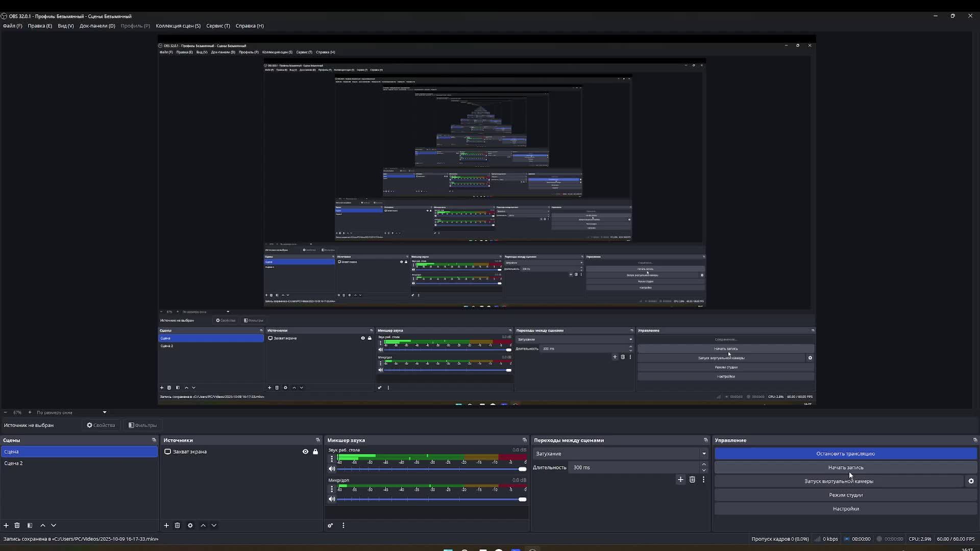Click Остановить трансляцию button
This screenshot has width=980, height=551.
coord(845,454)
